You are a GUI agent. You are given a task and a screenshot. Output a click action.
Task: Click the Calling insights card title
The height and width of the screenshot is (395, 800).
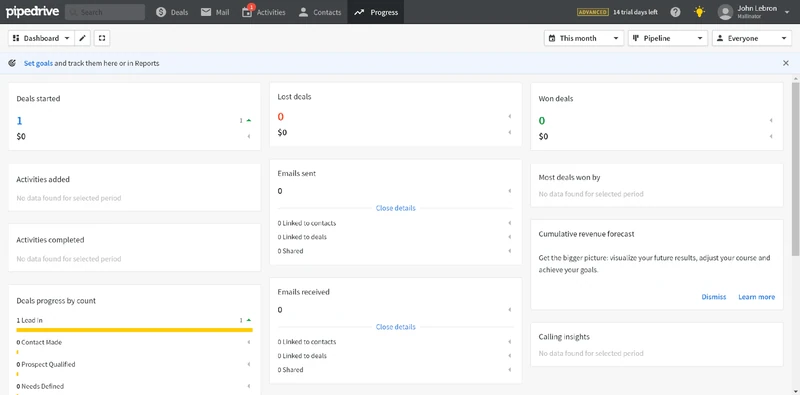[x=564, y=337]
